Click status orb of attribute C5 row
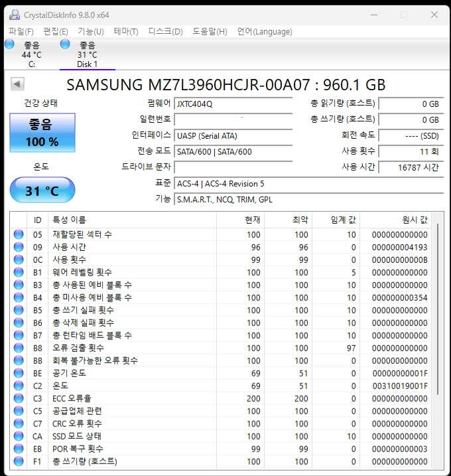The width and height of the screenshot is (451, 476). click(19, 411)
